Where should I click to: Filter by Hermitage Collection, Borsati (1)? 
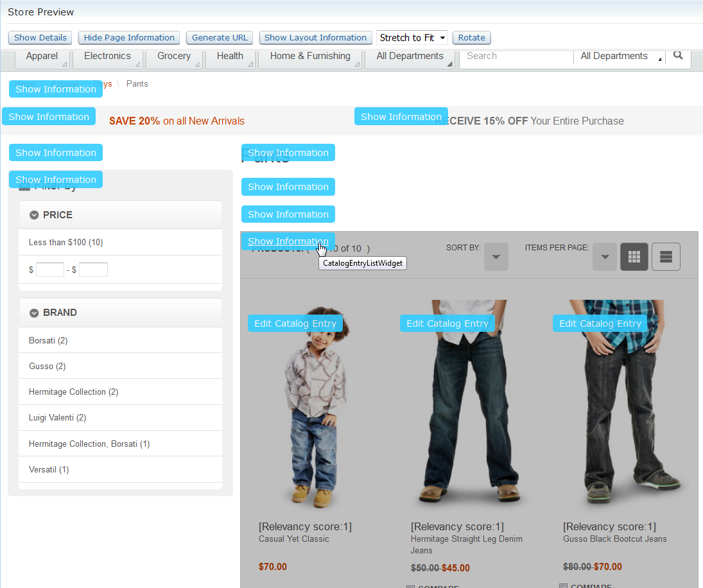89,444
